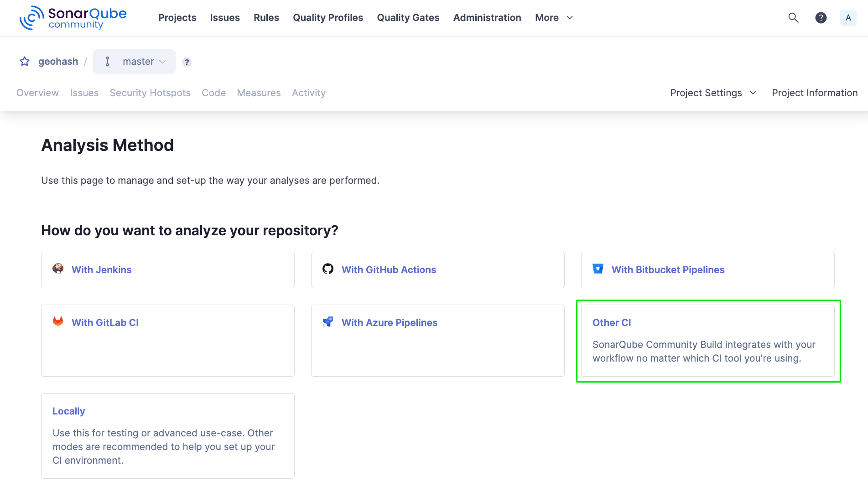This screenshot has height=487, width=868.
Task: Switch to the Measures tab
Action: pyautogui.click(x=259, y=93)
